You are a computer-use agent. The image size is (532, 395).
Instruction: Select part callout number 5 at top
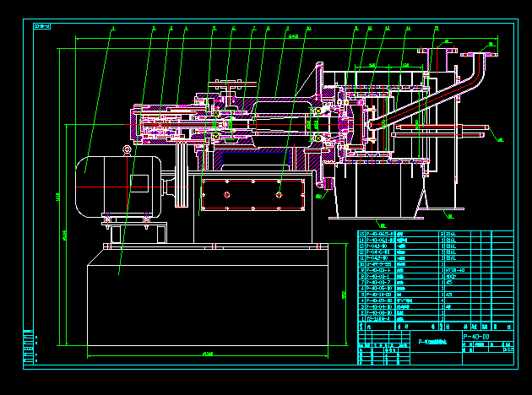214,29
